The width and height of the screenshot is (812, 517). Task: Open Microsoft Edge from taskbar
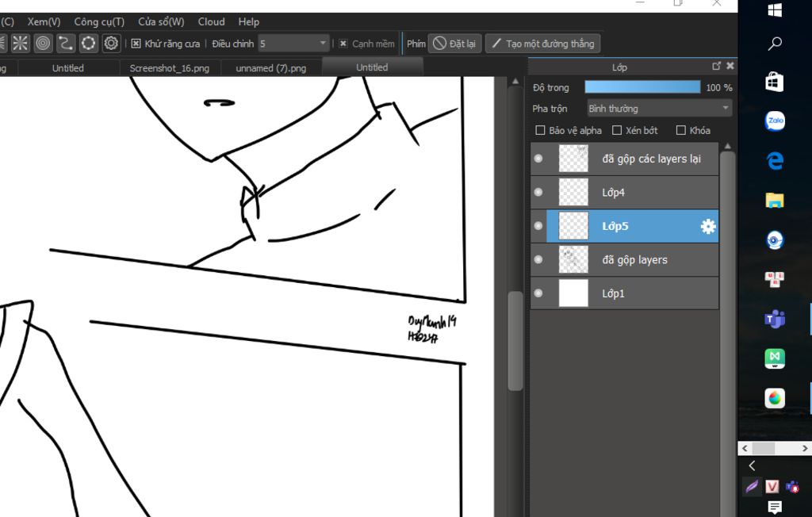pyautogui.click(x=775, y=161)
